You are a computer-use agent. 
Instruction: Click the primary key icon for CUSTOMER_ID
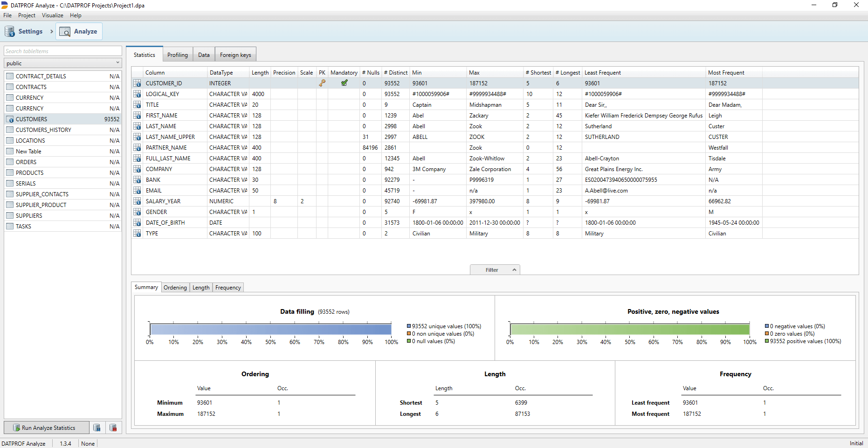tap(322, 83)
